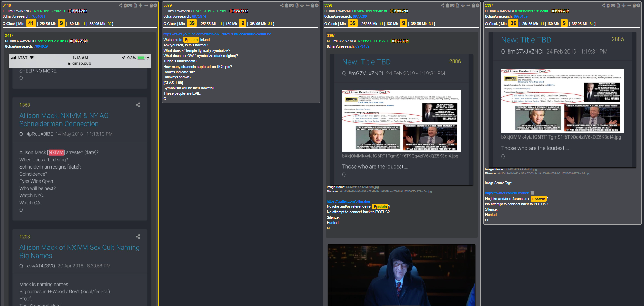Click the document image icon in the 3397 panel header
The image size is (644, 306).
pos(618,5)
